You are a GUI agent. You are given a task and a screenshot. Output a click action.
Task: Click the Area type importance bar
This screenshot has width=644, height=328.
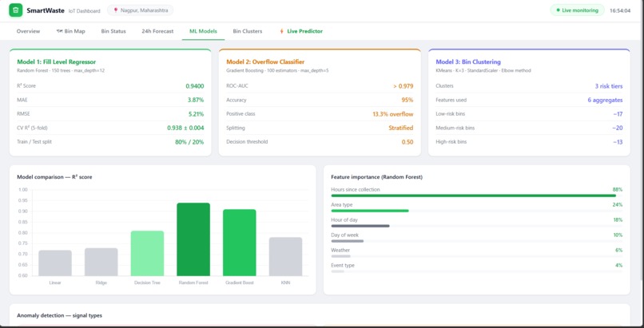point(370,211)
